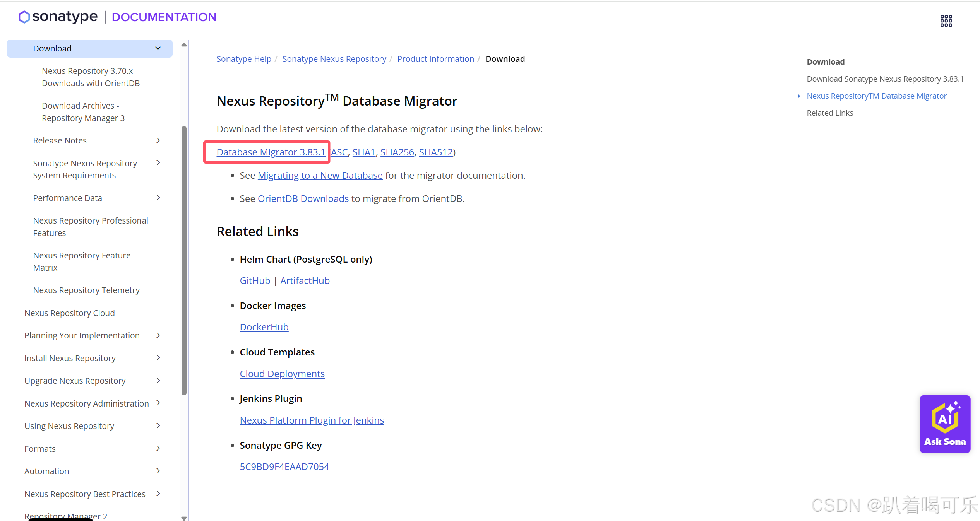
Task: Expand Install Nexus Repository chevron
Action: click(158, 358)
